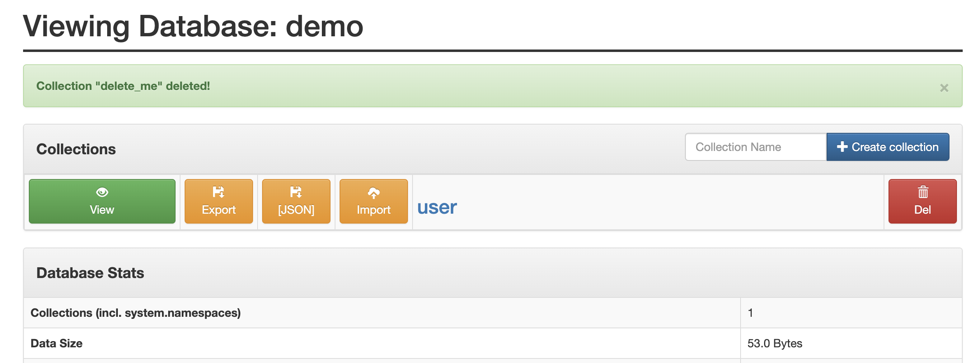This screenshot has height=363, width=980.
Task: Click the Collections panel heading
Action: click(76, 149)
